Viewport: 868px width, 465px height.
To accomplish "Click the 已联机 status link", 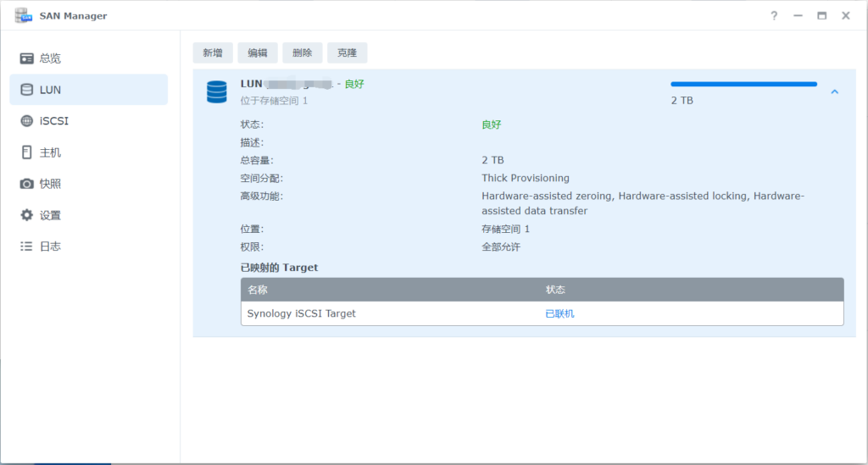I will click(x=559, y=313).
